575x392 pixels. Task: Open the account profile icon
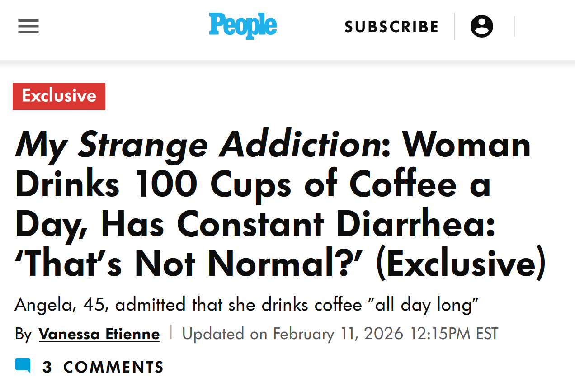pyautogui.click(x=481, y=26)
